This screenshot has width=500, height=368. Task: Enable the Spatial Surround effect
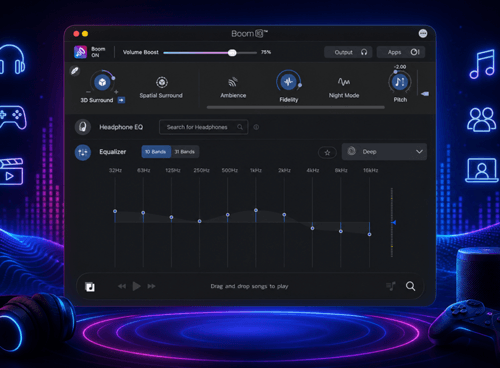(x=162, y=82)
